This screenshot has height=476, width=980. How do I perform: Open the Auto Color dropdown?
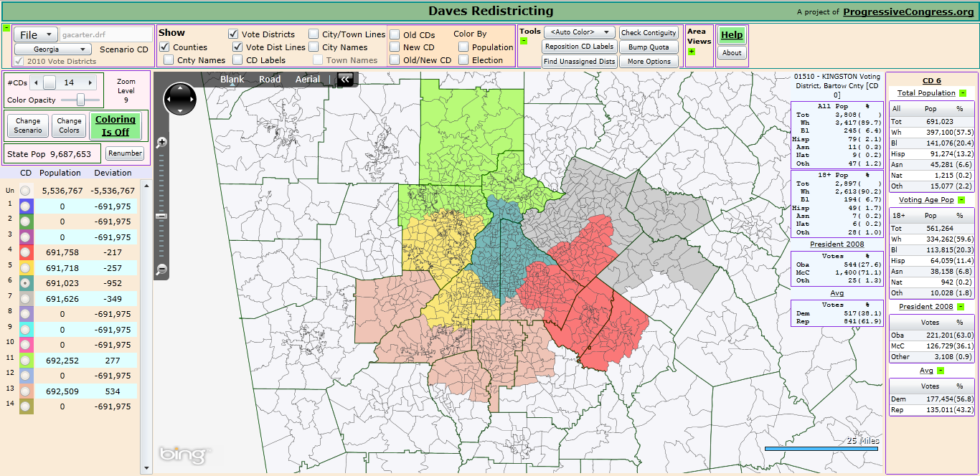coord(580,32)
